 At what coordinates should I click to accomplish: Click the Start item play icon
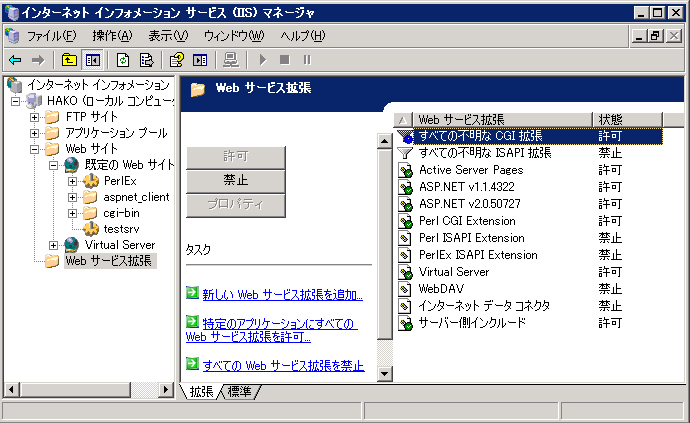point(263,60)
